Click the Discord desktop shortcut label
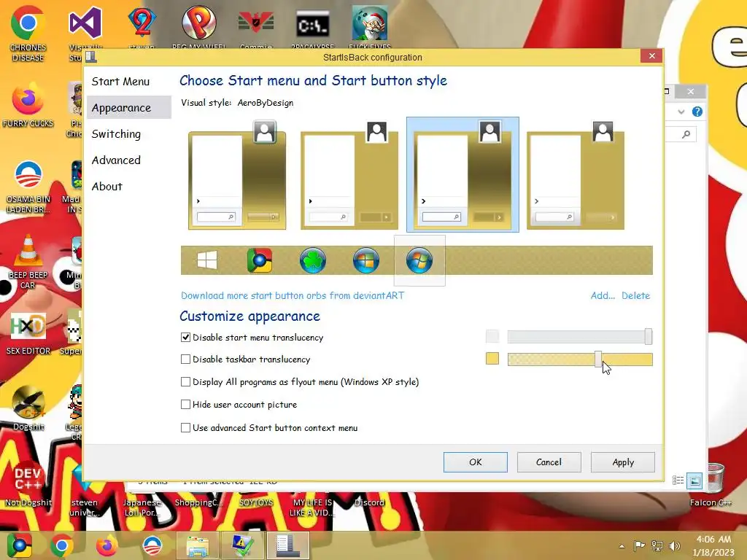Screen dimensions: 747x560 (369, 502)
